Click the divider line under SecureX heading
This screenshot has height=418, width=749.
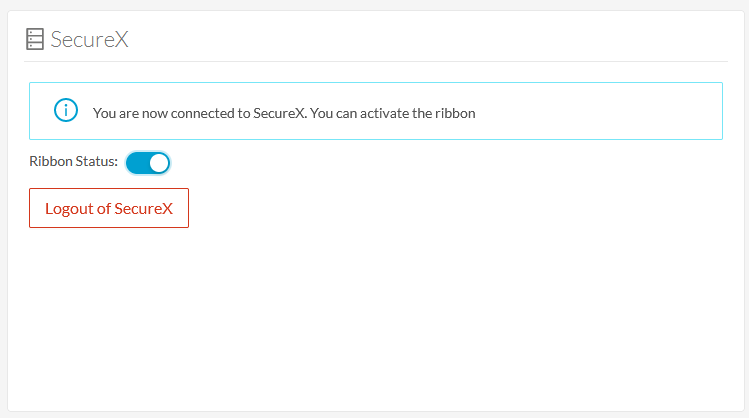(376, 61)
